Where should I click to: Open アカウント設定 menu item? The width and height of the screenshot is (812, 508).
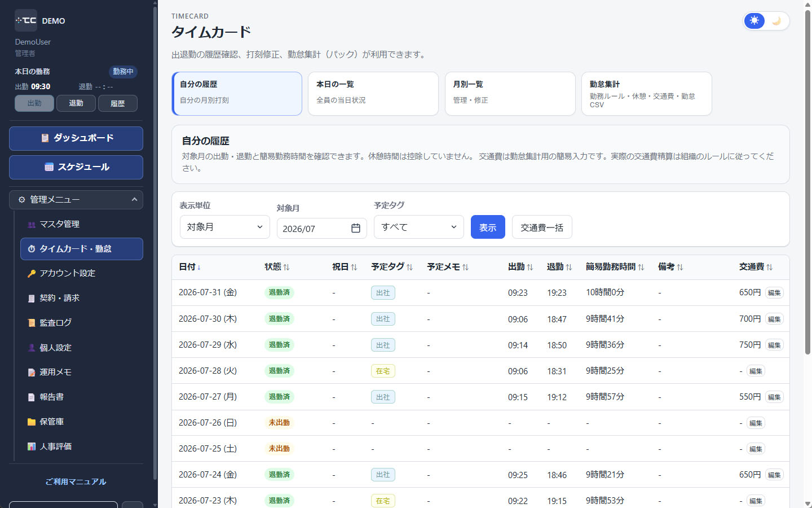coord(81,273)
